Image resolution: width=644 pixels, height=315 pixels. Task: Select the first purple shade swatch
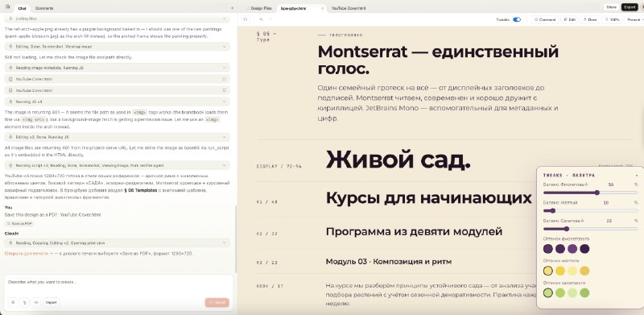click(548, 249)
